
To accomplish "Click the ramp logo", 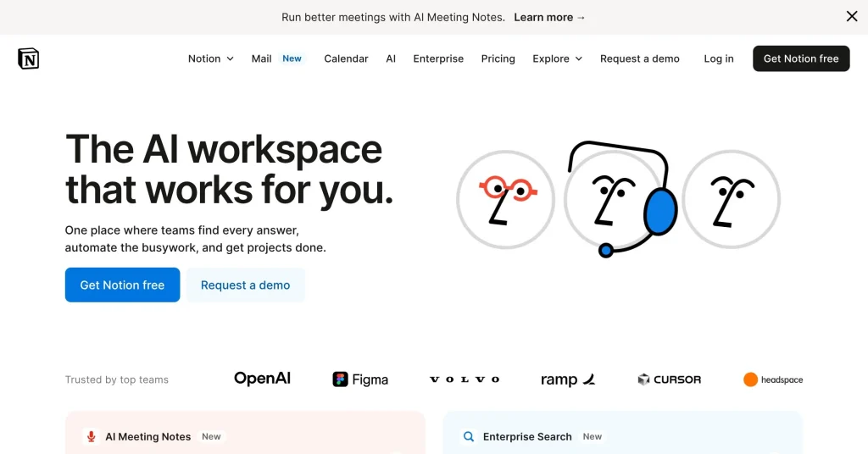I will tap(568, 379).
